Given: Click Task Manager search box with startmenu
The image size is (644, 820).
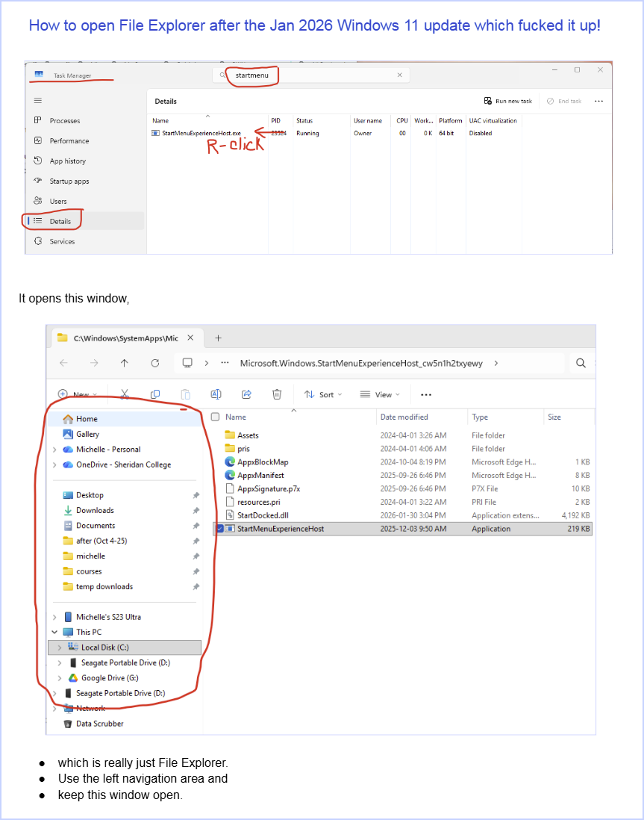Looking at the screenshot, I should pos(311,75).
